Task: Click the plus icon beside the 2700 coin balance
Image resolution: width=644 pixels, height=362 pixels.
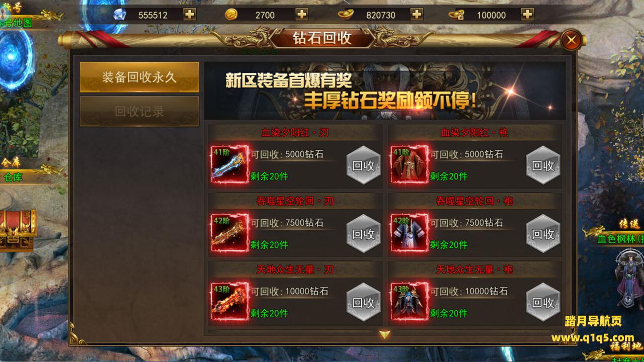Action: [x=301, y=15]
